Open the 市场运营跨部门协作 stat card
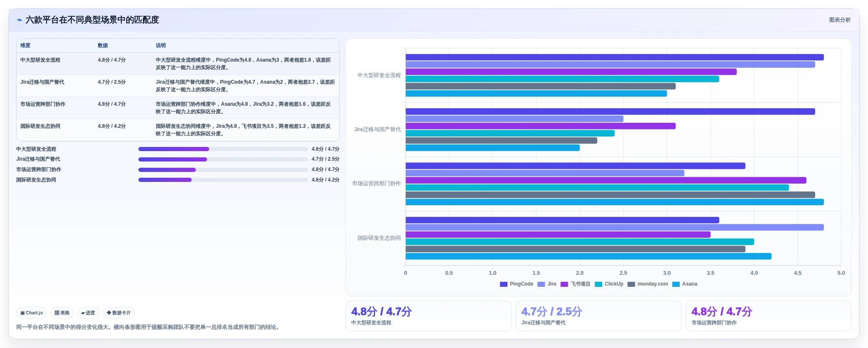This screenshot has height=348, width=868. [768, 316]
